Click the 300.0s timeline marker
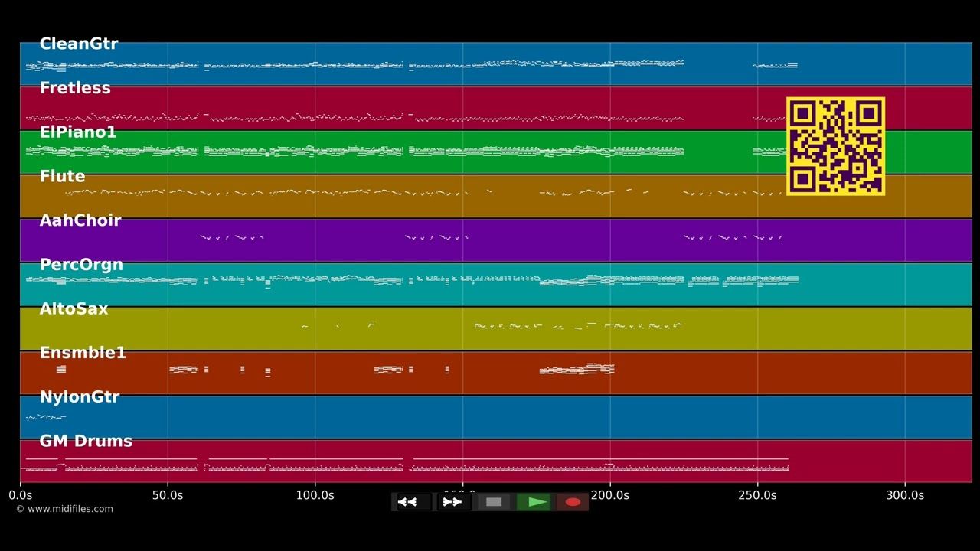Viewport: 980px width, 551px height. pyautogui.click(x=905, y=495)
